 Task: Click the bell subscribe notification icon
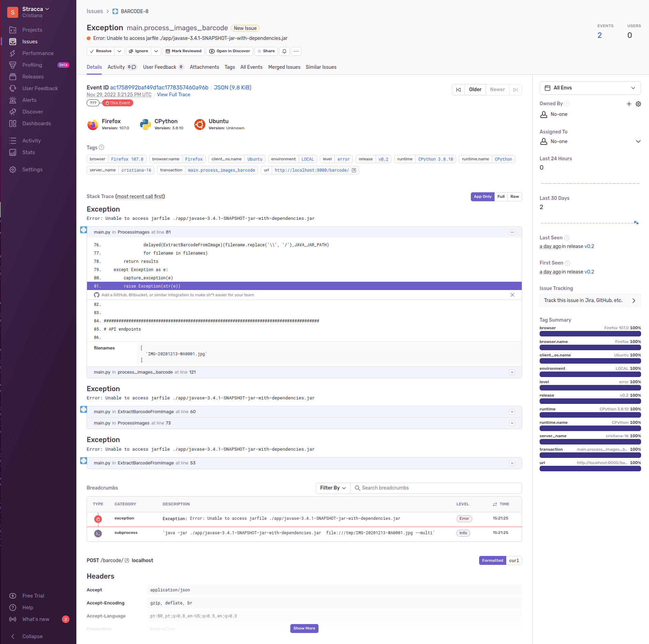(284, 51)
